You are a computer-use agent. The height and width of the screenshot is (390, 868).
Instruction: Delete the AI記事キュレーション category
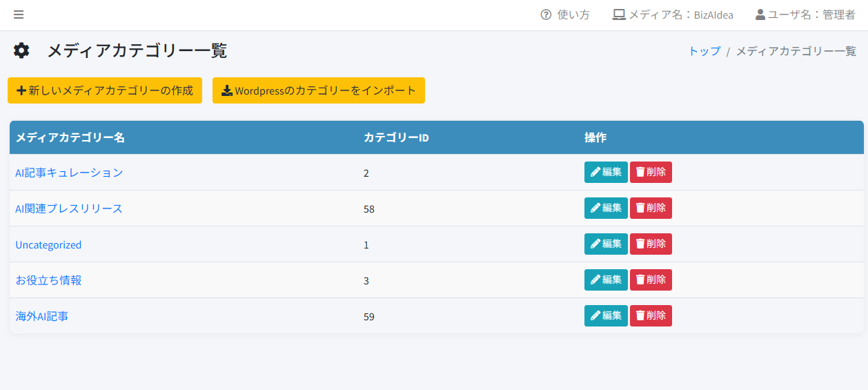point(650,172)
